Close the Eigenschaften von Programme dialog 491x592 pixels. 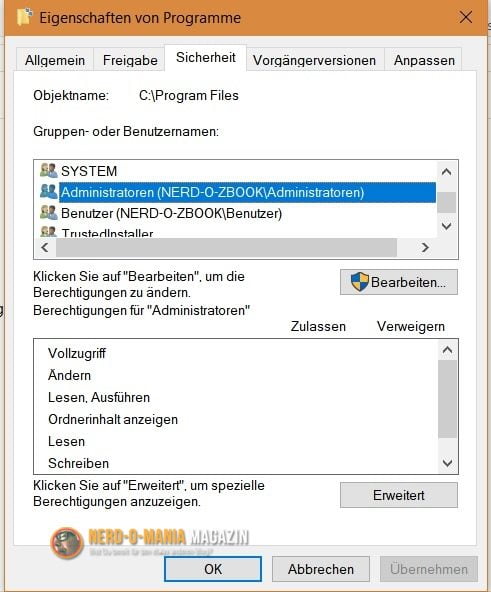click(466, 17)
